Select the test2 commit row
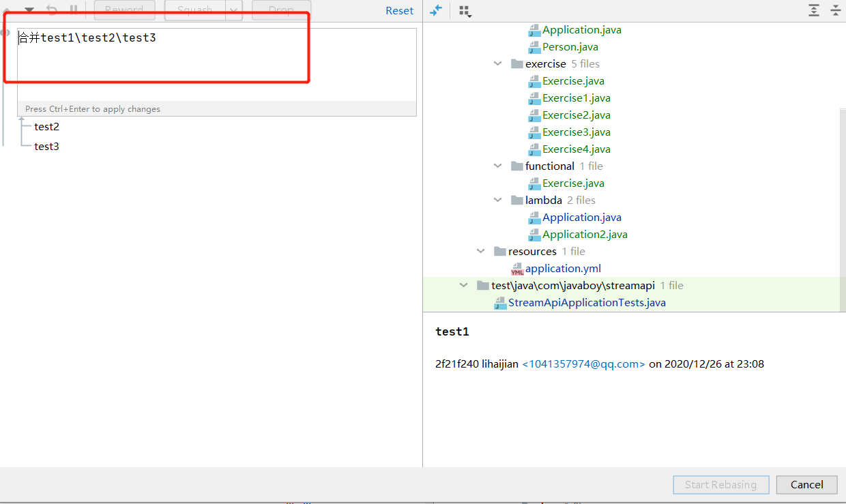The height and width of the screenshot is (504, 846). click(x=46, y=127)
